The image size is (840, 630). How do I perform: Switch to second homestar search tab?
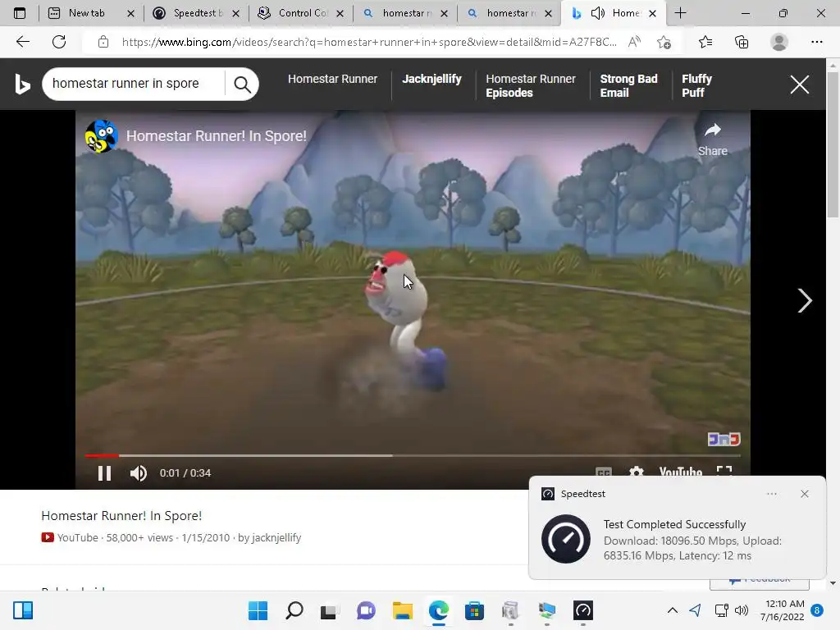pyautogui.click(x=509, y=13)
